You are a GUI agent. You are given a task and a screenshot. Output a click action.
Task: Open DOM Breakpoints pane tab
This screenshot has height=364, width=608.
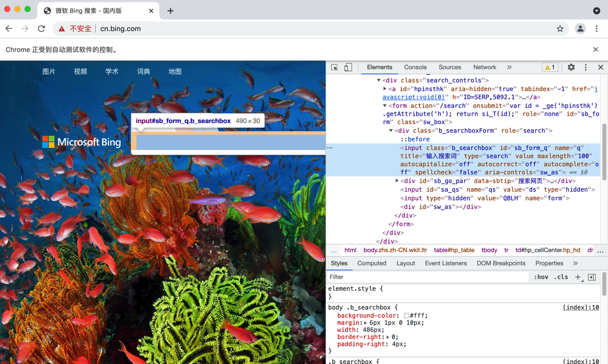(501, 263)
